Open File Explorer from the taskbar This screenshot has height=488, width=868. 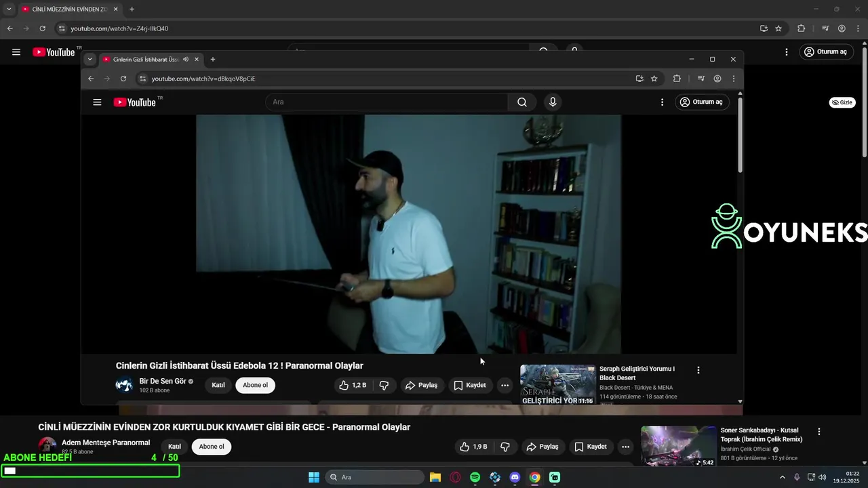pos(435,477)
